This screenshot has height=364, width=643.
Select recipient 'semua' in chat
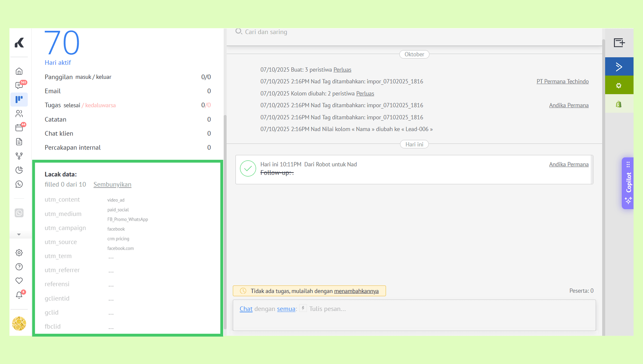coord(286,309)
